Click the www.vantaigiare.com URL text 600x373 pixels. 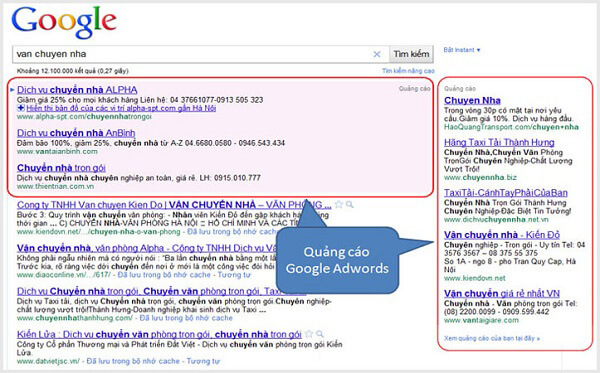coord(481,321)
